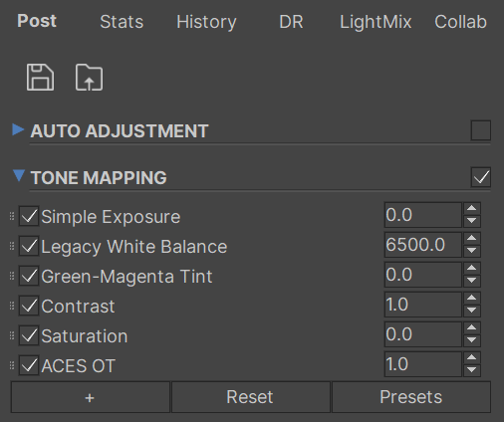Click drag handle beside Simple Exposure
Viewport: 504px width, 422px height.
[12, 216]
